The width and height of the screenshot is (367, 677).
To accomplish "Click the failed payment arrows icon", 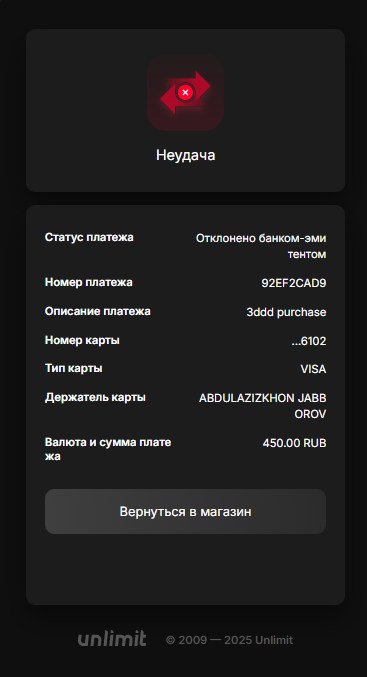I will 185,92.
